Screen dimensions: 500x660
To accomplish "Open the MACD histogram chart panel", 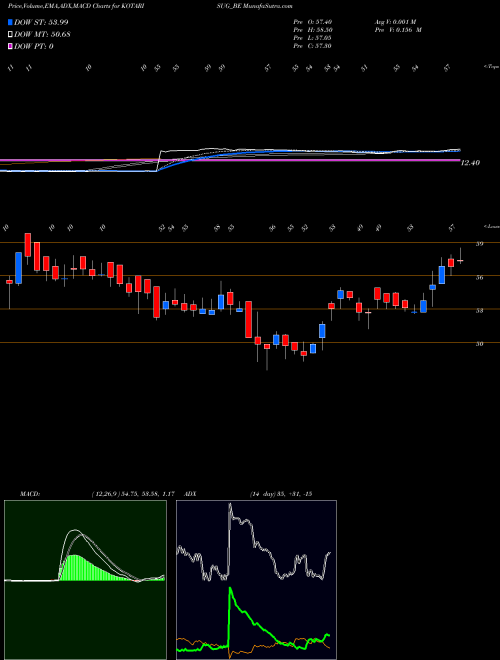I will [x=85, y=580].
